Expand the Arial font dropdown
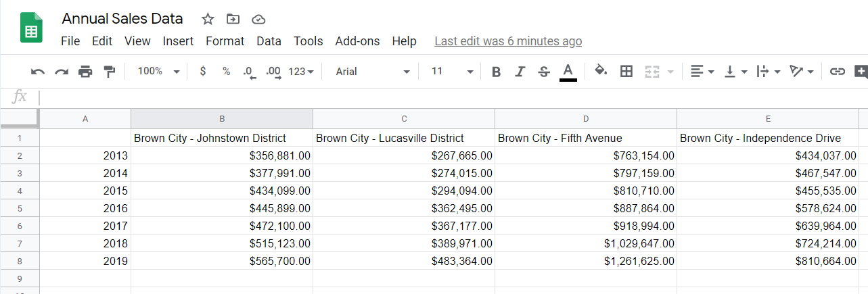The width and height of the screenshot is (868, 294). 373,71
